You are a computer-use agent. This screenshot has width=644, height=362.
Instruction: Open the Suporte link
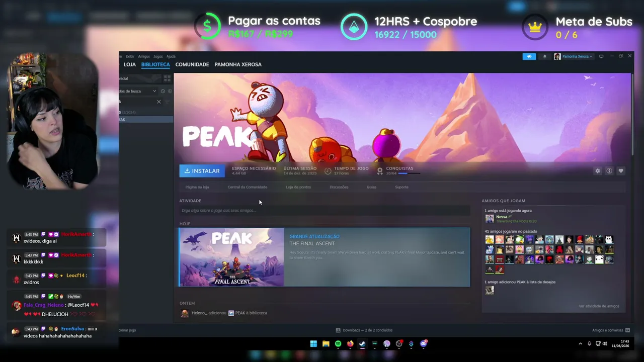point(401,187)
